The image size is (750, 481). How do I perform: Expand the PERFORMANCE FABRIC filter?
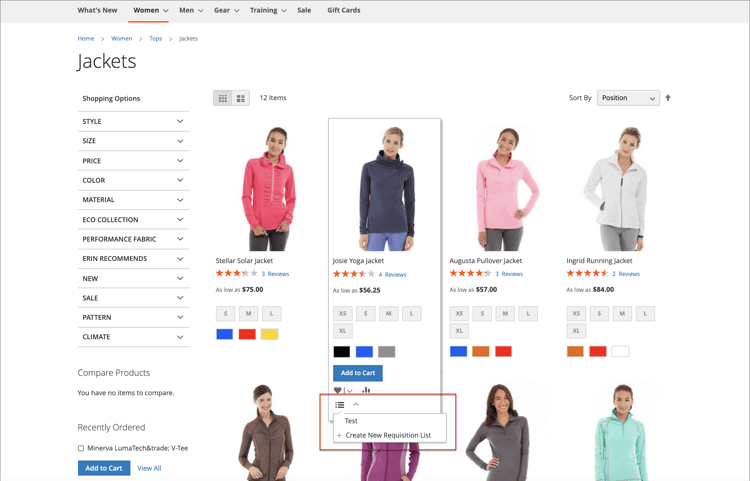tap(133, 239)
